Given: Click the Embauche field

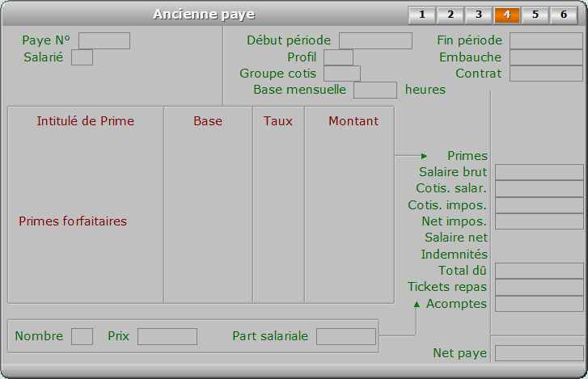Looking at the screenshot, I should [x=547, y=57].
